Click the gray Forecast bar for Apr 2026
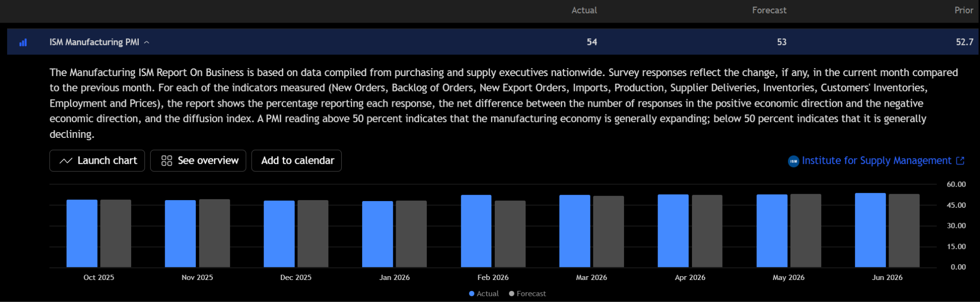Screen dimensions: 980x302 coord(707,231)
